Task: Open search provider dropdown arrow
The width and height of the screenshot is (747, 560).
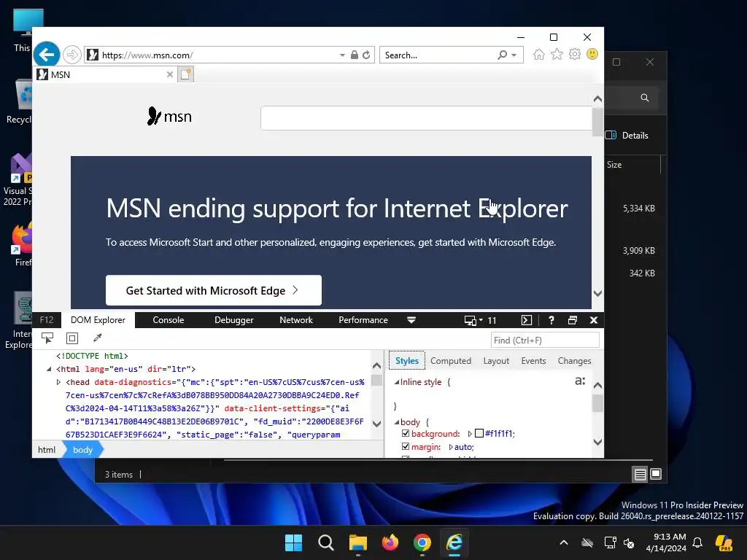Action: click(x=514, y=55)
